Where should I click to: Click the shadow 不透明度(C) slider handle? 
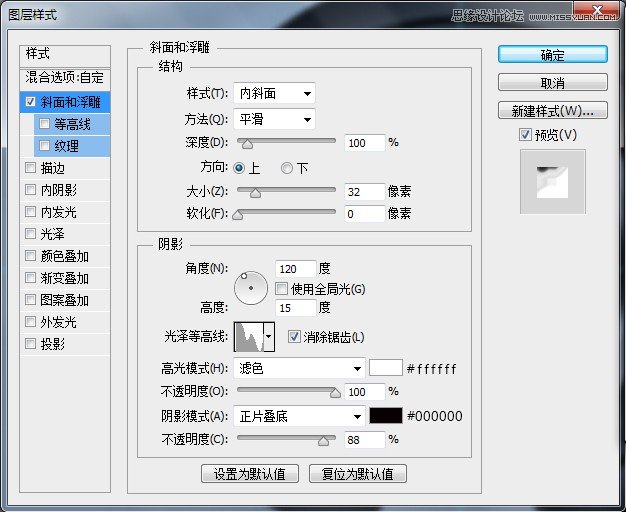(x=323, y=441)
